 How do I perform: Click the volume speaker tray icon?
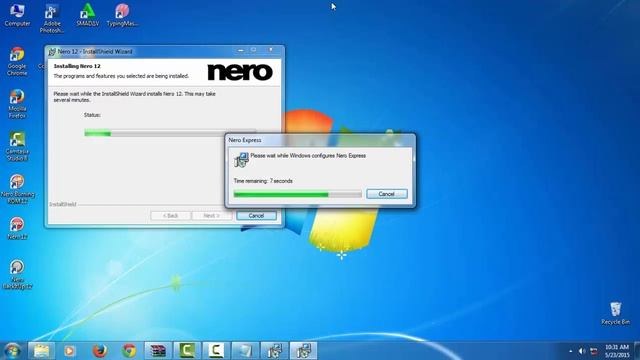click(x=582, y=351)
